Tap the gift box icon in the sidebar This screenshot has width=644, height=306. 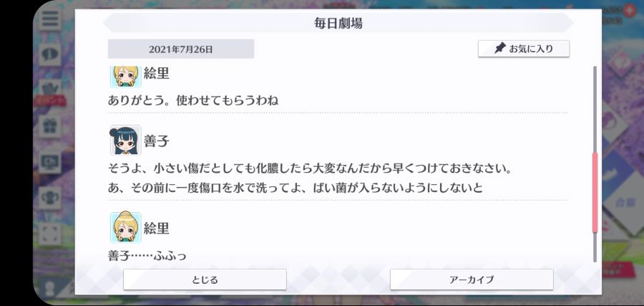50,126
